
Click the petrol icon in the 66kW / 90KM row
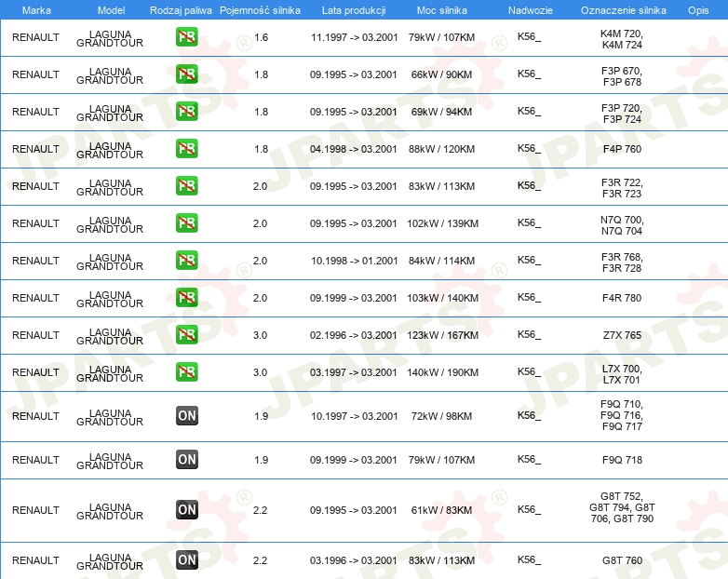coord(187,74)
